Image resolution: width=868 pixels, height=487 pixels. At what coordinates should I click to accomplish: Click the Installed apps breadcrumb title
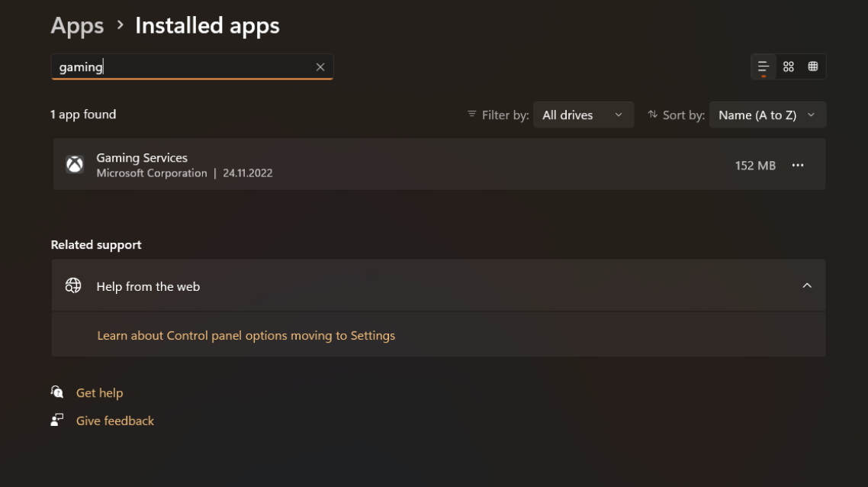[207, 25]
